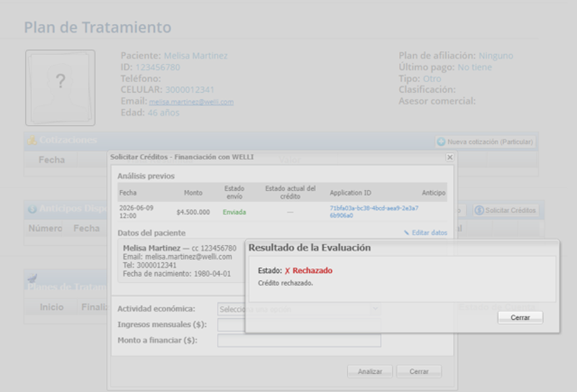Click the patient ID value 123456780
Image resolution: width=577 pixels, height=392 pixels.
(158, 67)
